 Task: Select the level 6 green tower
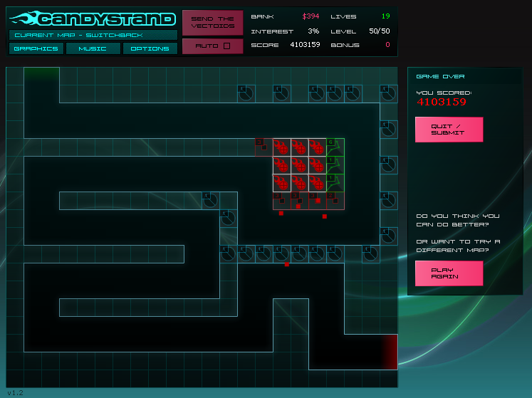[x=335, y=147]
